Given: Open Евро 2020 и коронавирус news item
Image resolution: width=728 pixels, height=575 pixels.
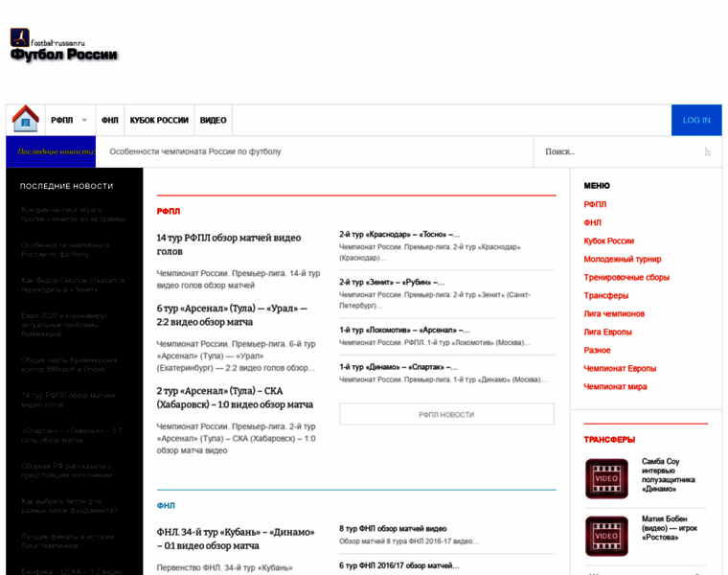Looking at the screenshot, I should [64, 325].
